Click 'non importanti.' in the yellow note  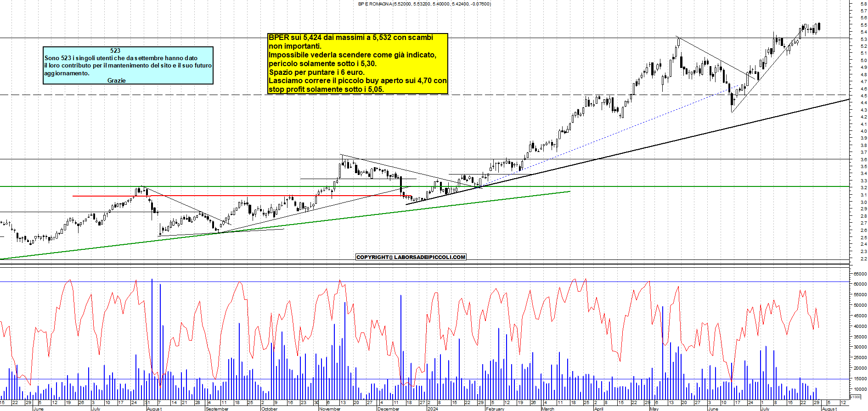coord(295,46)
